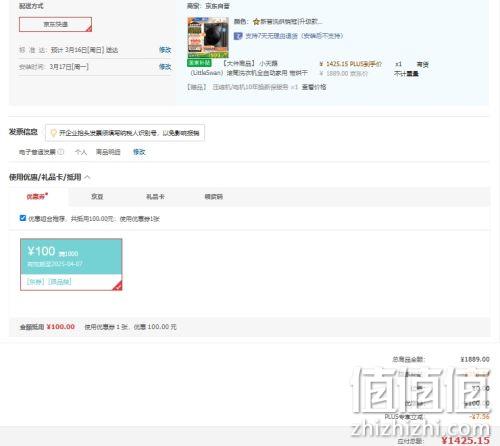Click the 7-day return policy badge icon
This screenshot has width=500, height=446.
click(238, 36)
